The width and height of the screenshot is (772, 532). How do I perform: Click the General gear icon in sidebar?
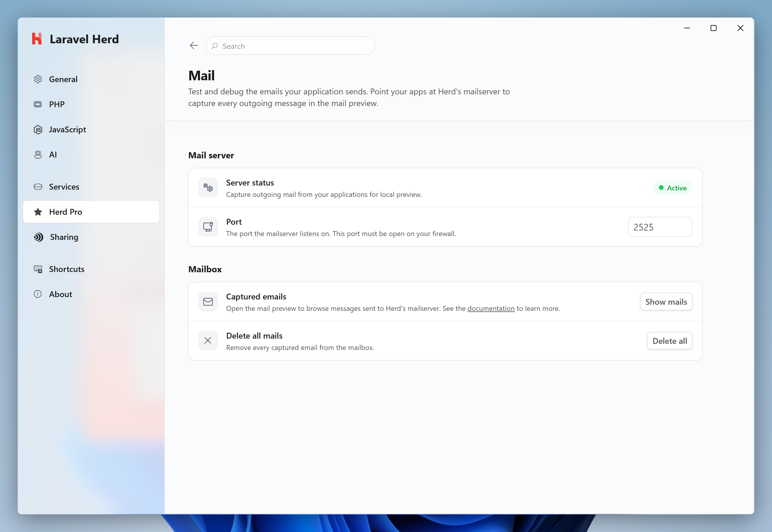pyautogui.click(x=38, y=79)
